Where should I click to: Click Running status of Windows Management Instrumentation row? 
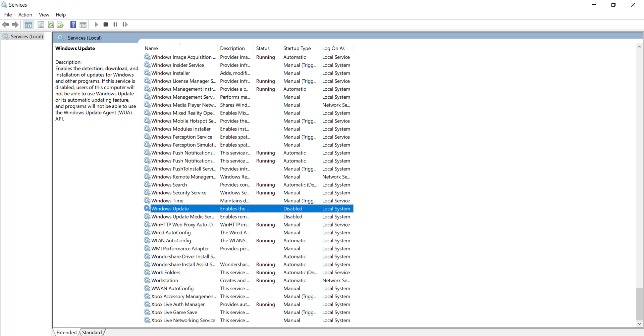[x=265, y=89]
